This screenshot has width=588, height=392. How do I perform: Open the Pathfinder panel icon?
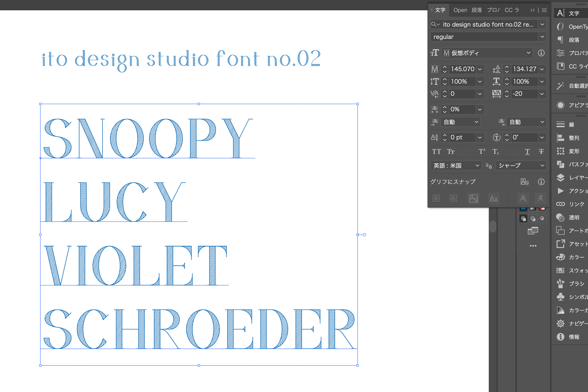[x=560, y=164]
